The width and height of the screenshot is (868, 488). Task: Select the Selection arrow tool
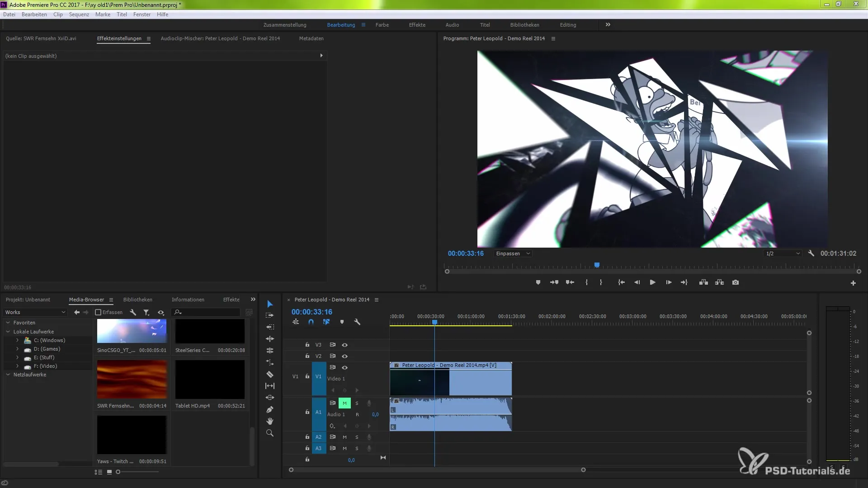point(270,304)
